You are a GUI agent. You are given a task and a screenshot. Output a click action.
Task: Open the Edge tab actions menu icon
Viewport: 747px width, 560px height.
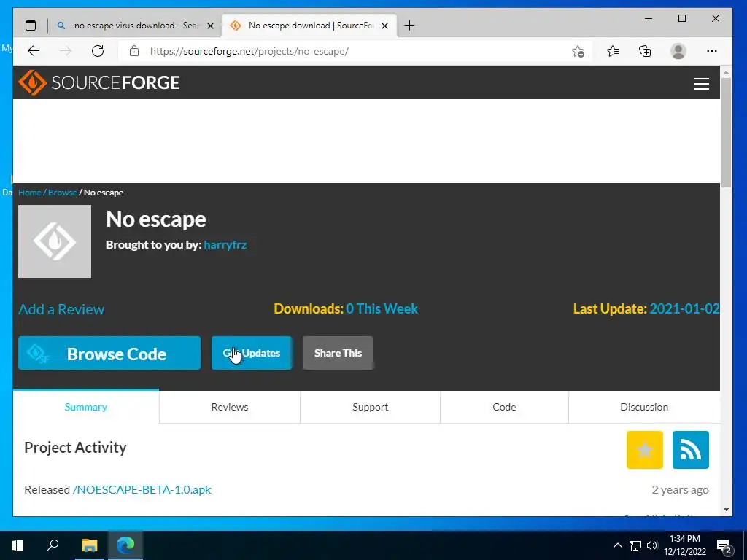pyautogui.click(x=31, y=26)
